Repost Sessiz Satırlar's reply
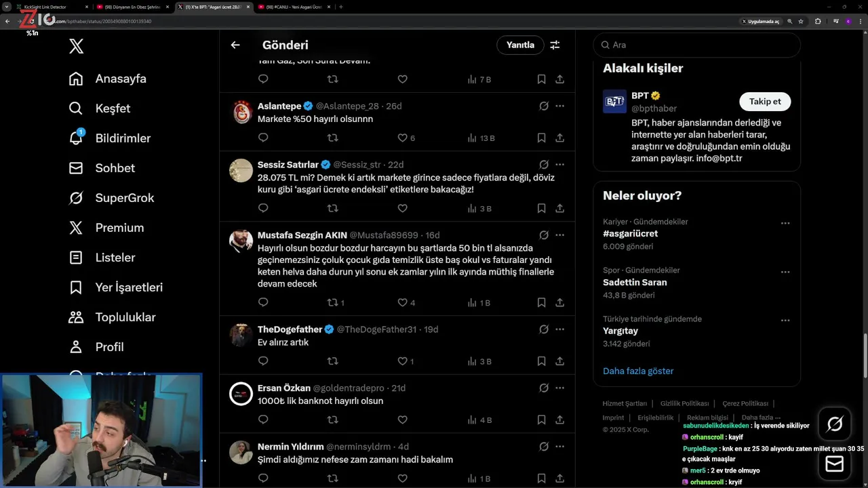868x488 pixels. point(332,208)
